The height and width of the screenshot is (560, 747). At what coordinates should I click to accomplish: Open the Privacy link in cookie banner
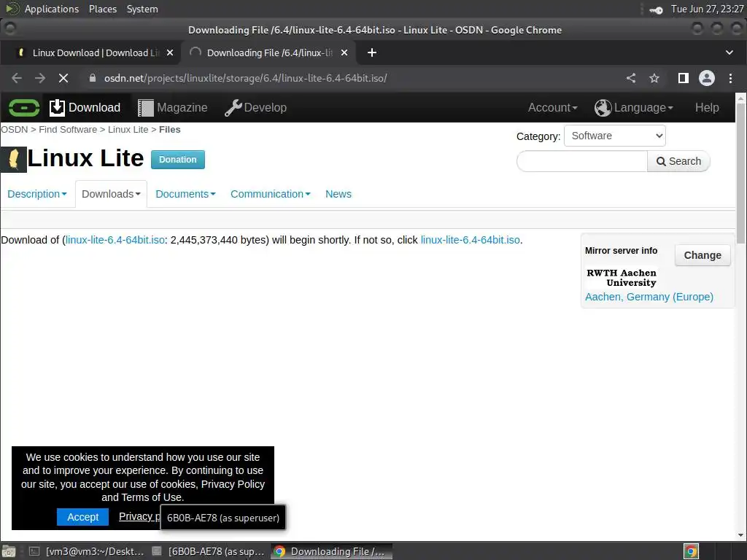(139, 517)
